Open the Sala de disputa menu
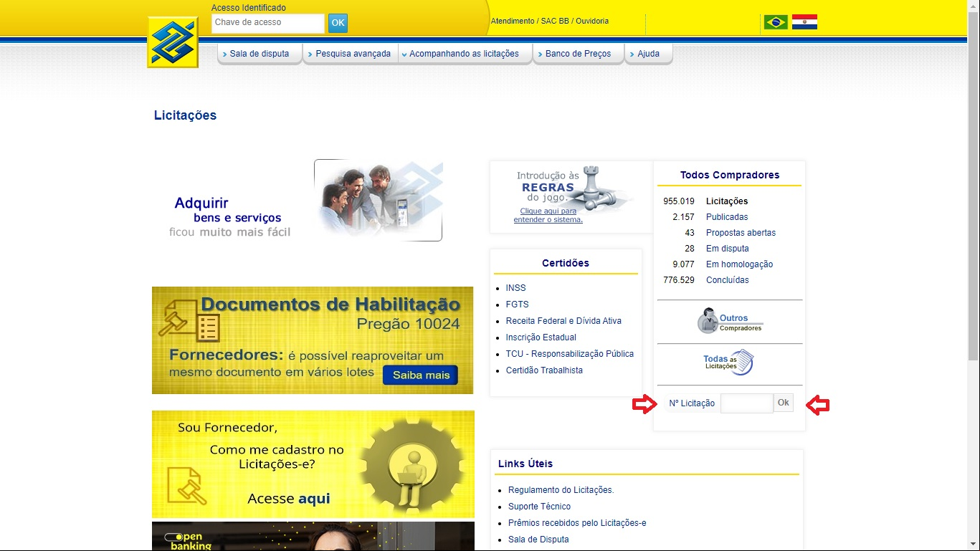Screen dimensions: 980x551 [x=260, y=54]
